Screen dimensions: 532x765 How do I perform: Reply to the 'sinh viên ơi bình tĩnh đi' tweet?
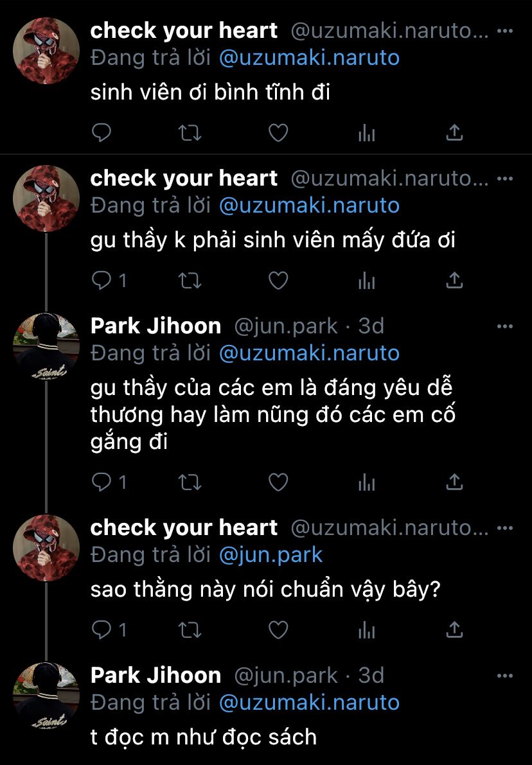coord(102,133)
